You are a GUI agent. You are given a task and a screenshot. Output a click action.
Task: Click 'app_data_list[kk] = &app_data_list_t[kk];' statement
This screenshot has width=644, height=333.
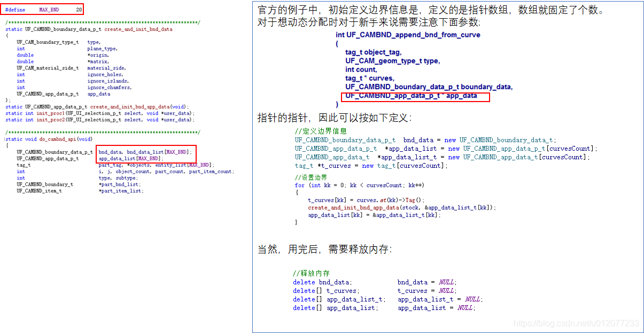point(375,215)
